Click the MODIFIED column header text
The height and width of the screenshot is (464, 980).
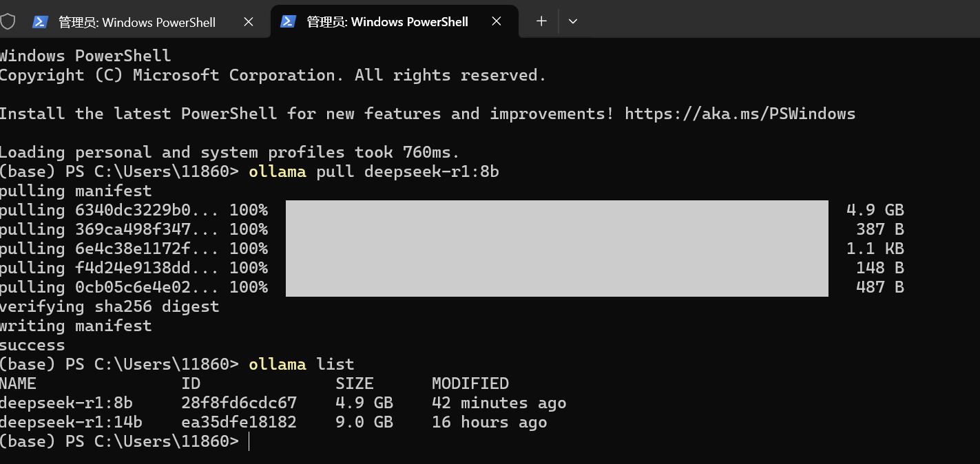[x=470, y=383]
